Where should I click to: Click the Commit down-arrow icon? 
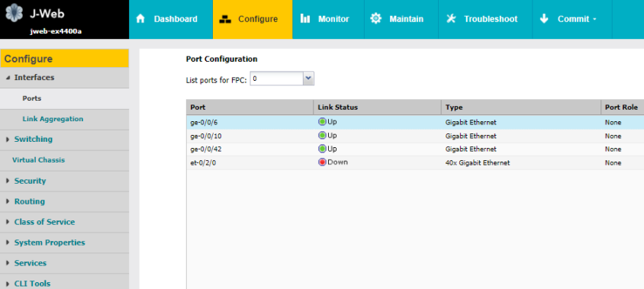click(544, 19)
